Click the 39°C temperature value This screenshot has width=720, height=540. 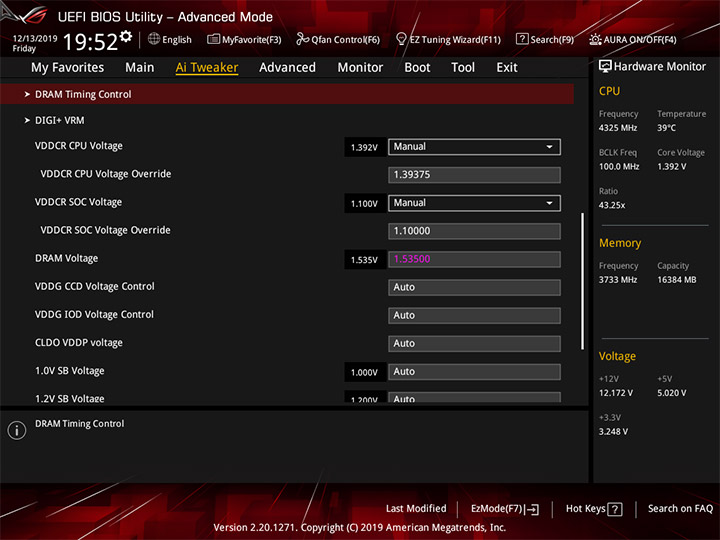point(666,128)
